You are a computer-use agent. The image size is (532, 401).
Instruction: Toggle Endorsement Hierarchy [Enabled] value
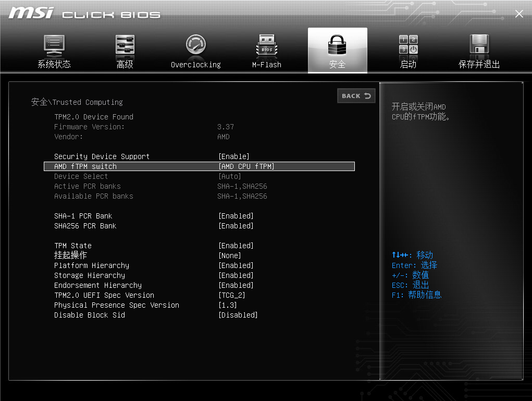[236, 285]
